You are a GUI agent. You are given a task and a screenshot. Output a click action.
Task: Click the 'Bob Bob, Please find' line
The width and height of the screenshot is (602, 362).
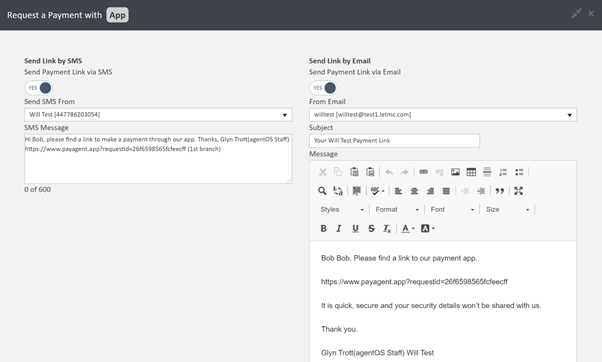point(399,258)
